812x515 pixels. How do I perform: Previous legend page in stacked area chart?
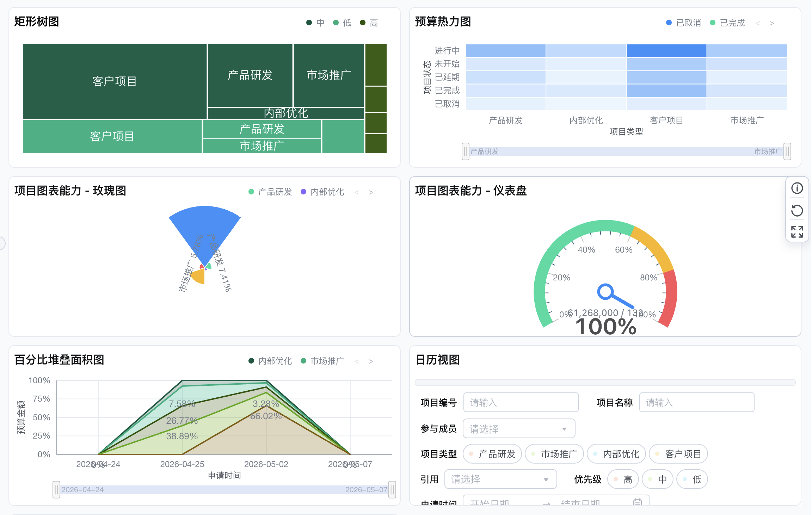(357, 361)
